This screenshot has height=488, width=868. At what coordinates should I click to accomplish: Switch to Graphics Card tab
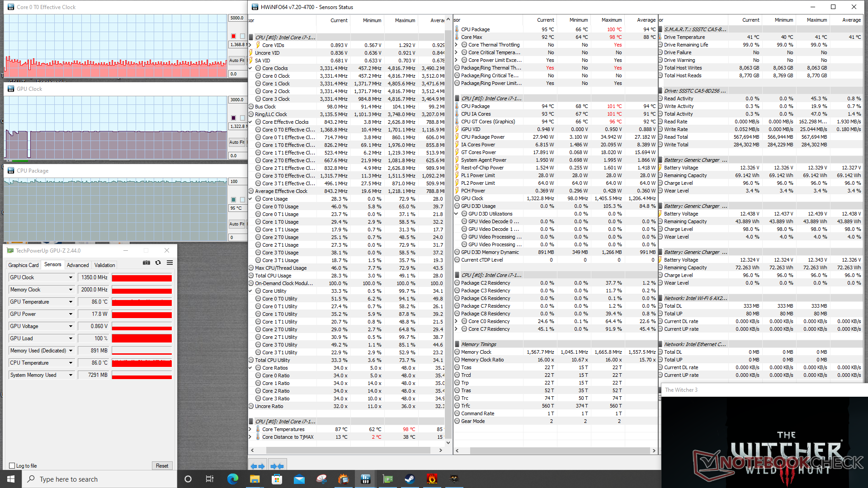click(24, 265)
